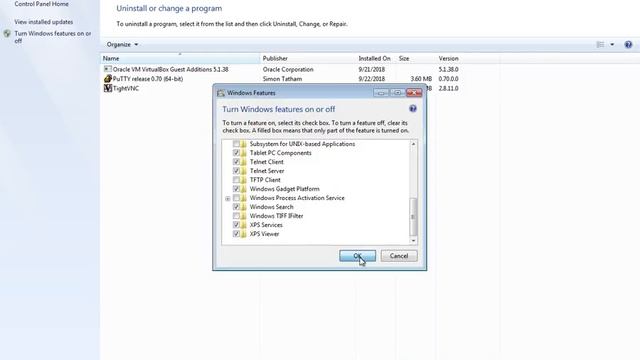Click folder icon next to Telnet Client
Image resolution: width=640 pixels, height=360 pixels.
[244, 162]
